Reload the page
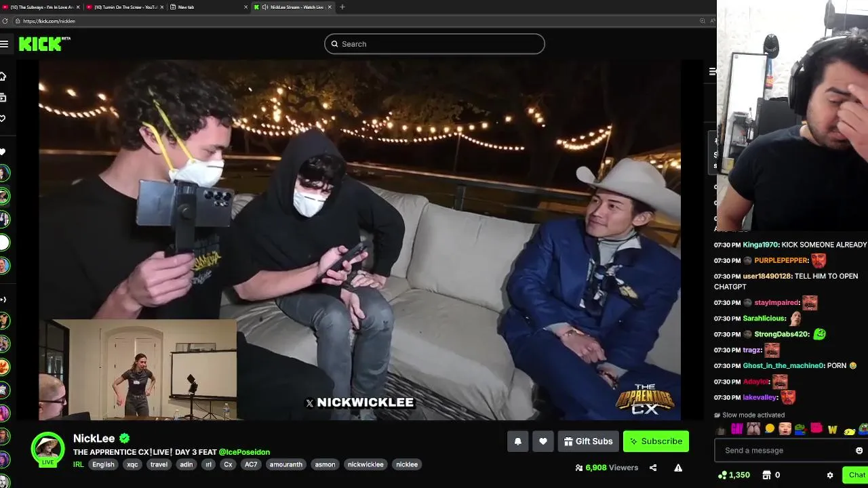 pos(5,21)
